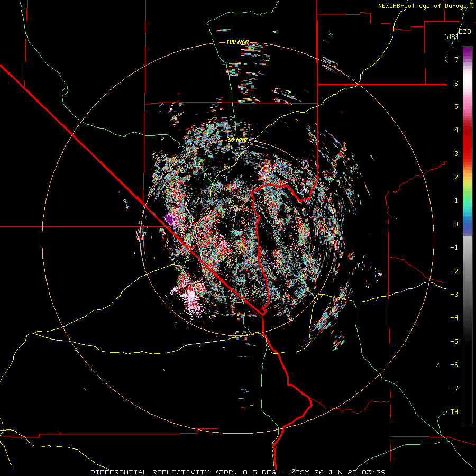Click the solid purple echo blob on radar
The image size is (476, 476).
click(x=170, y=218)
